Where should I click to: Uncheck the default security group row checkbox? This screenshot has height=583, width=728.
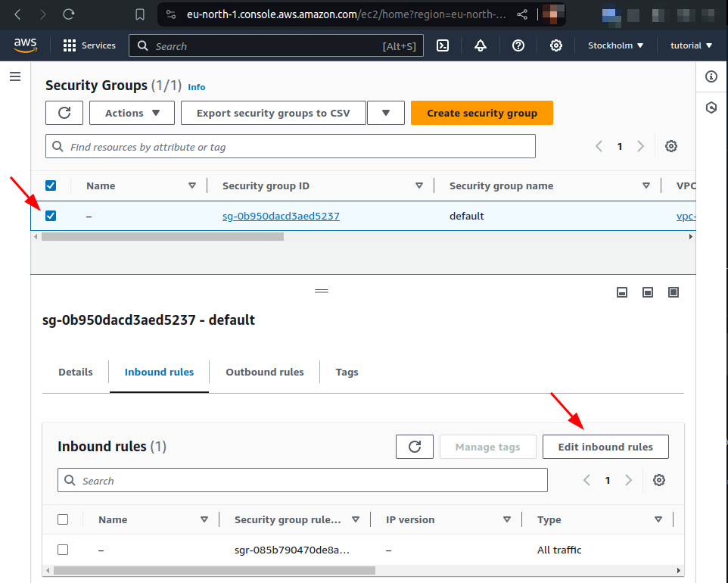pos(51,216)
